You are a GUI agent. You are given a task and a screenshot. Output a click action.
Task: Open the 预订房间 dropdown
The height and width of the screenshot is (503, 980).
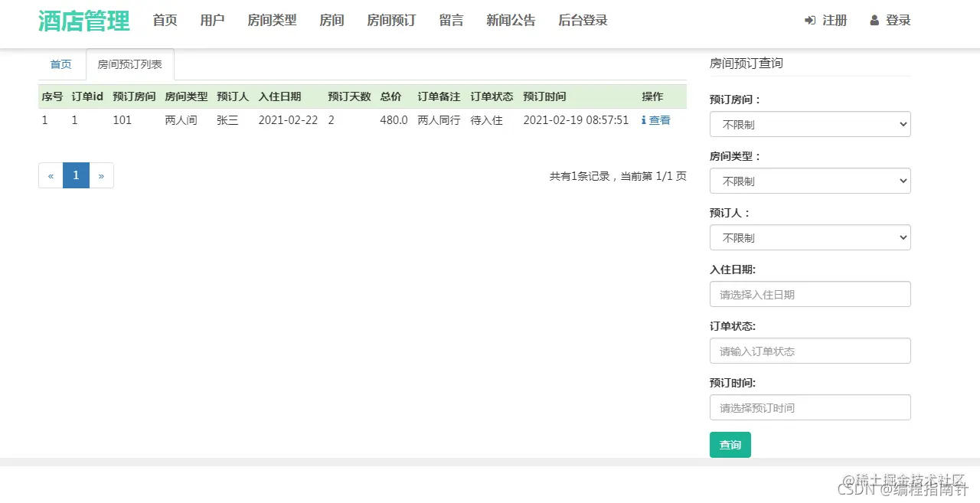coord(810,124)
